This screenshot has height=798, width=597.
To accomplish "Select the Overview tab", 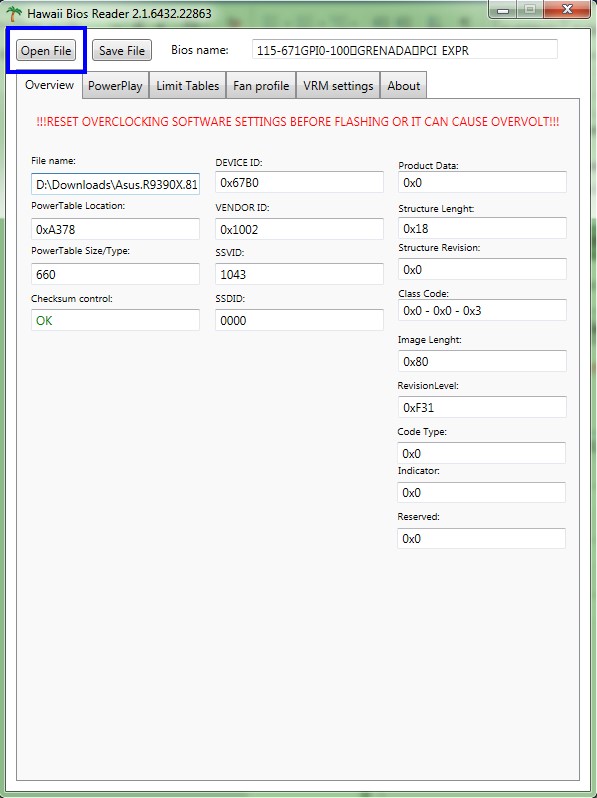I will [49, 85].
